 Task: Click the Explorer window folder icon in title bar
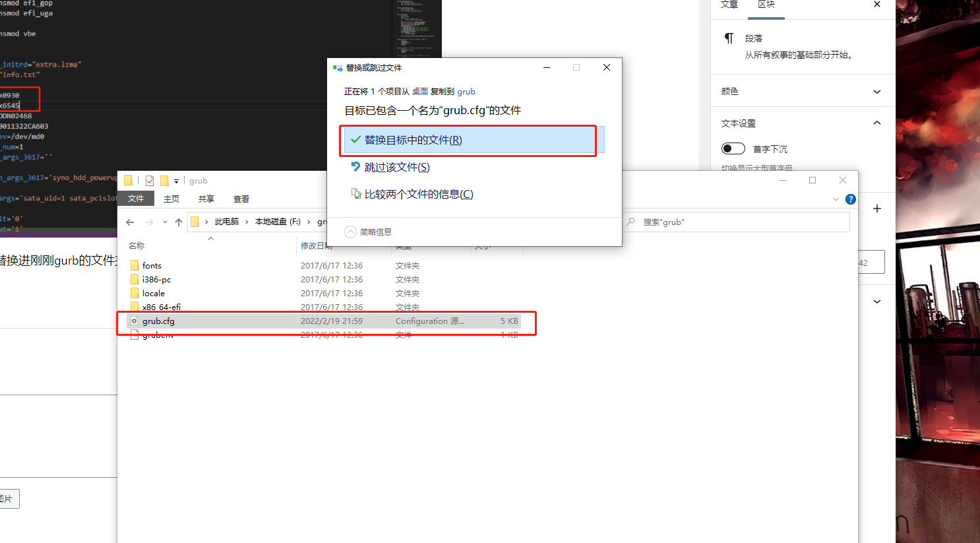click(x=129, y=180)
